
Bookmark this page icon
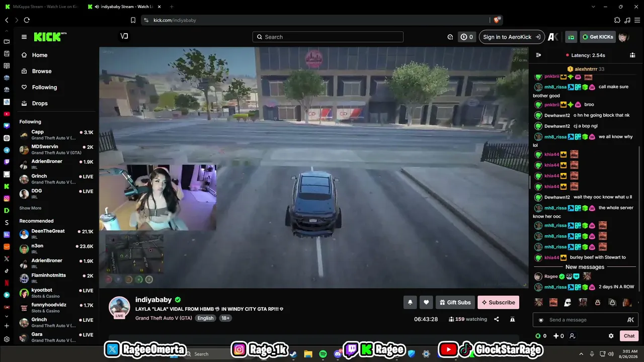point(133,20)
